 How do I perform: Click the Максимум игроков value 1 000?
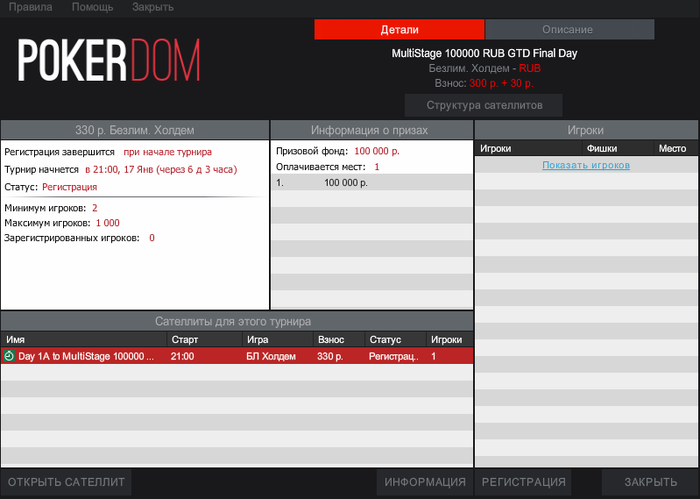[108, 223]
